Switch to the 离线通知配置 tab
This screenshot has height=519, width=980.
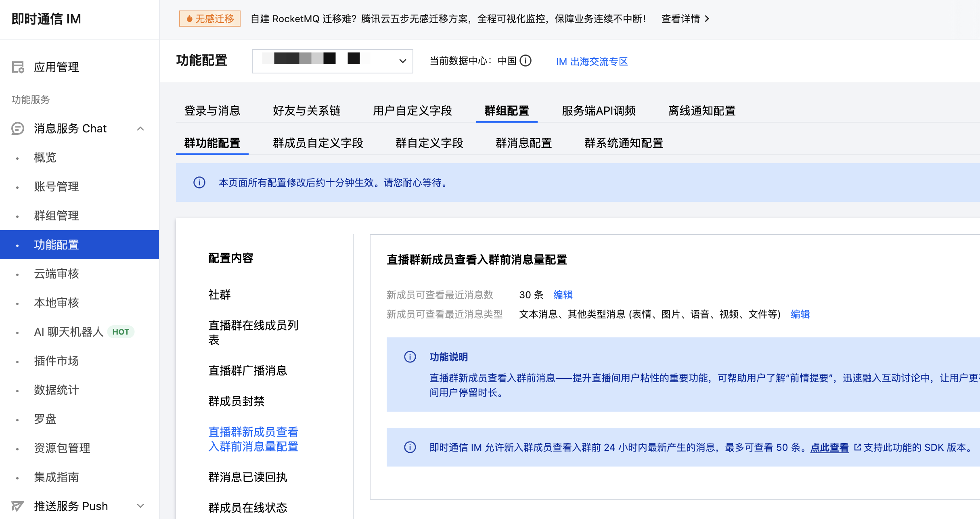pyautogui.click(x=701, y=111)
